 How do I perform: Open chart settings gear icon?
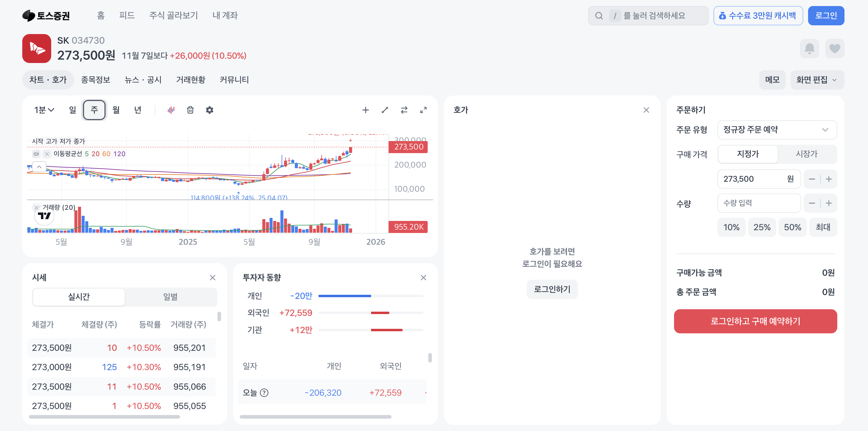coord(209,110)
